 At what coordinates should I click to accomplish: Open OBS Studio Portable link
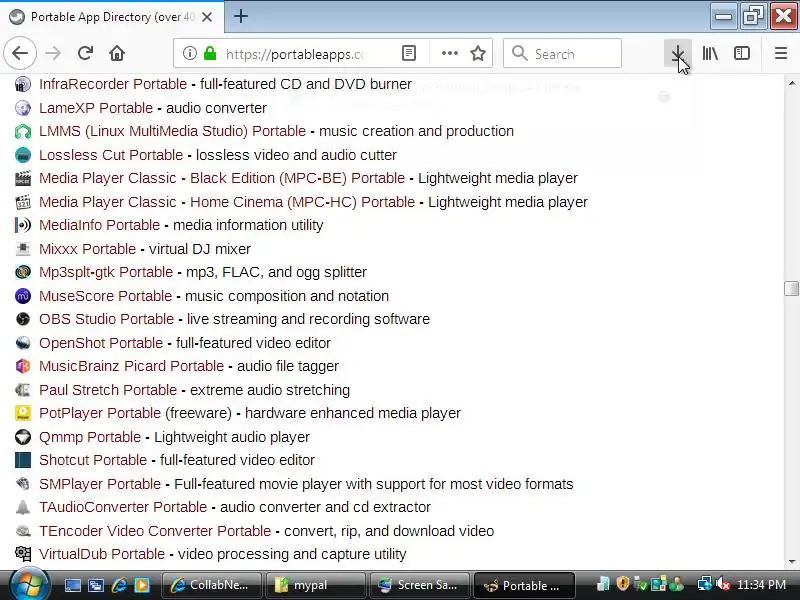[107, 319]
